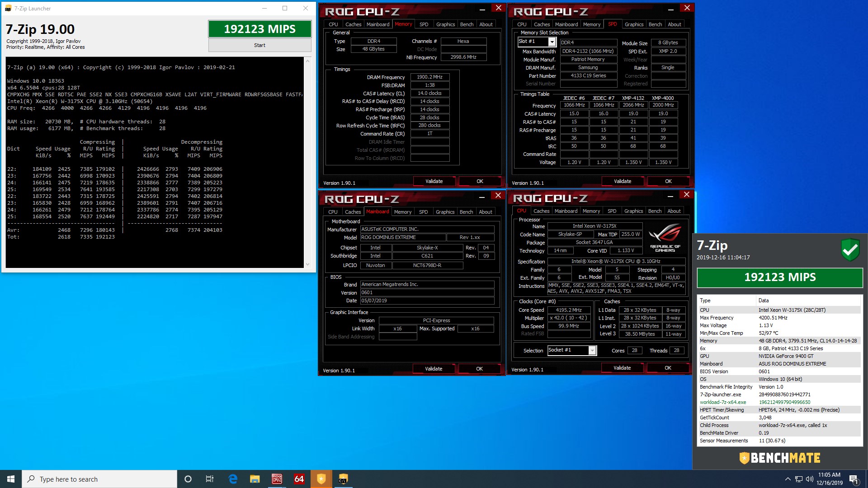Click the Part Number 4133 C19 Series
The image size is (868, 488).
click(x=588, y=75)
